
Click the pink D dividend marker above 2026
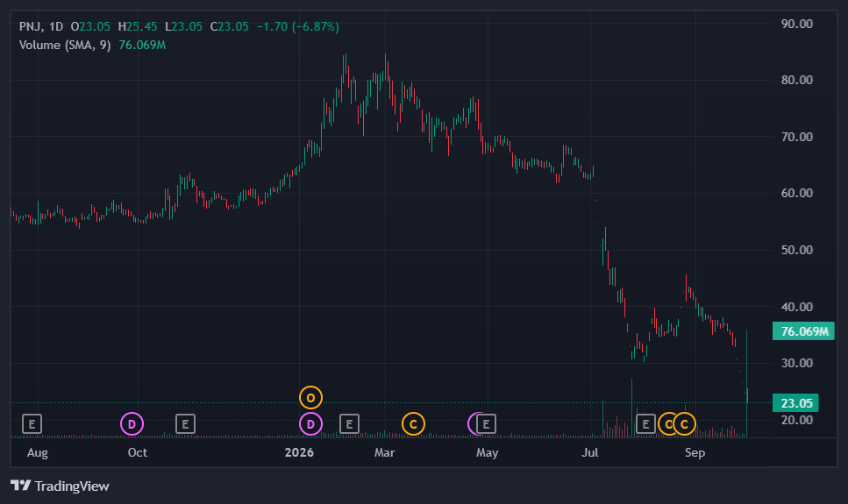(x=311, y=424)
